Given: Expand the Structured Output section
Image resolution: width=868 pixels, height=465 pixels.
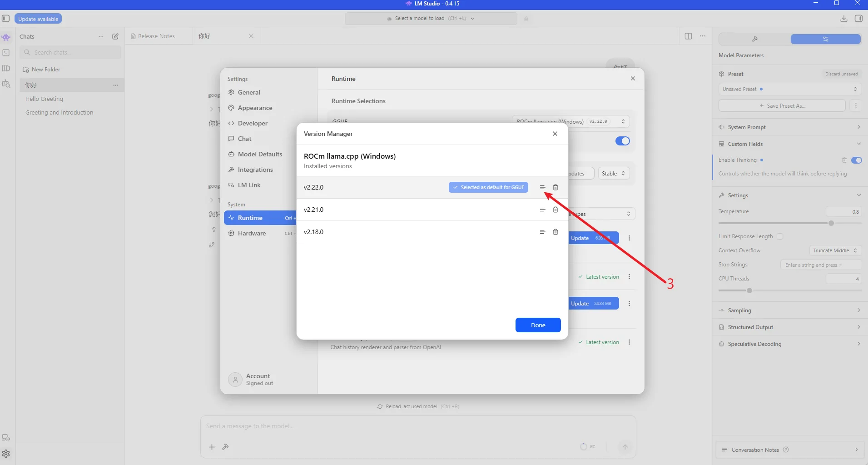Looking at the screenshot, I should click(x=790, y=327).
